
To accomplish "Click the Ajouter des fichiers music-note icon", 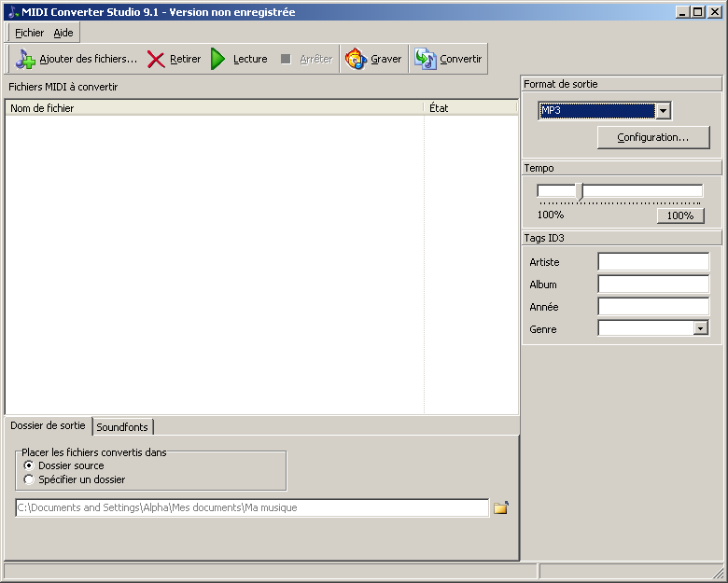I will click(25, 59).
